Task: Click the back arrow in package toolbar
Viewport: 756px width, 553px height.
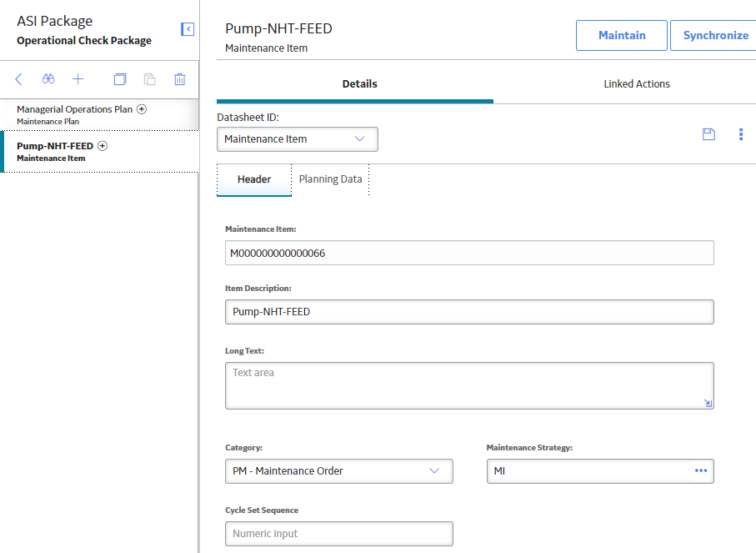Action: pyautogui.click(x=19, y=79)
